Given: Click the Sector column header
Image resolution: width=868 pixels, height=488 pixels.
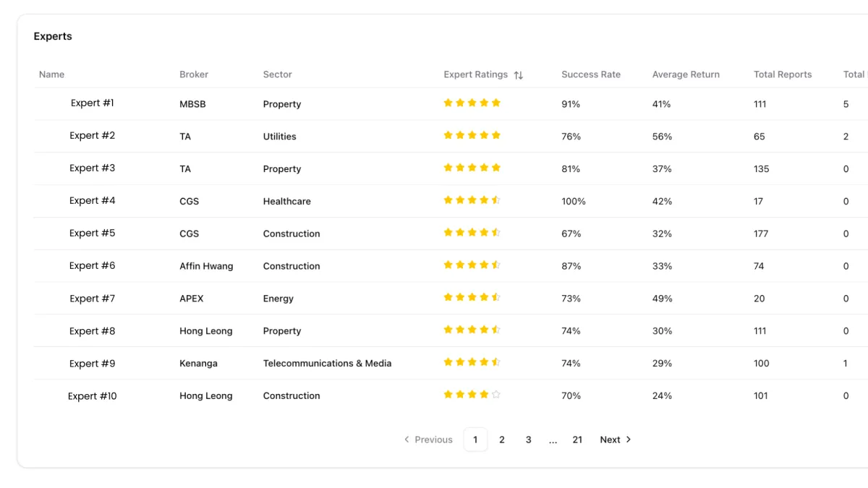Looking at the screenshot, I should click(x=278, y=74).
